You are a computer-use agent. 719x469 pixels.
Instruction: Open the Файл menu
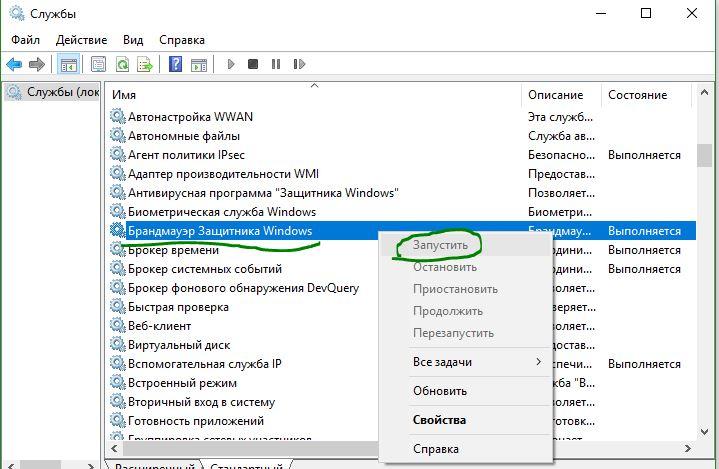(26, 40)
